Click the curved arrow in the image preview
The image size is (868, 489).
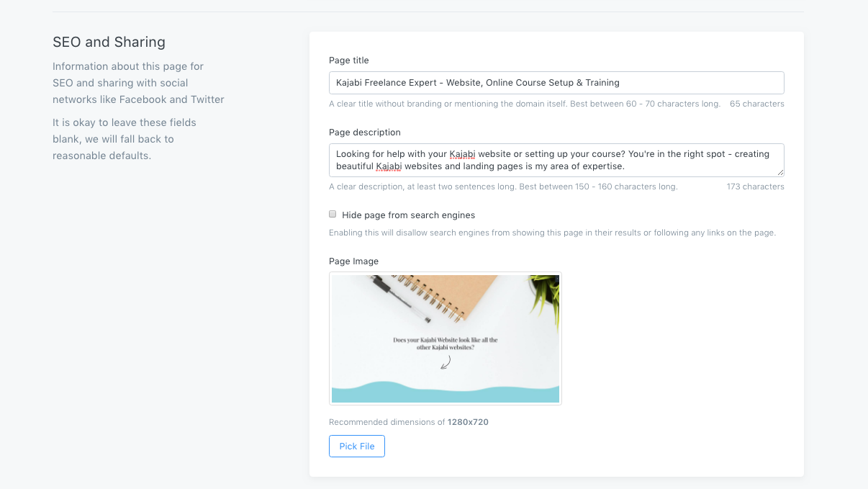tap(446, 362)
